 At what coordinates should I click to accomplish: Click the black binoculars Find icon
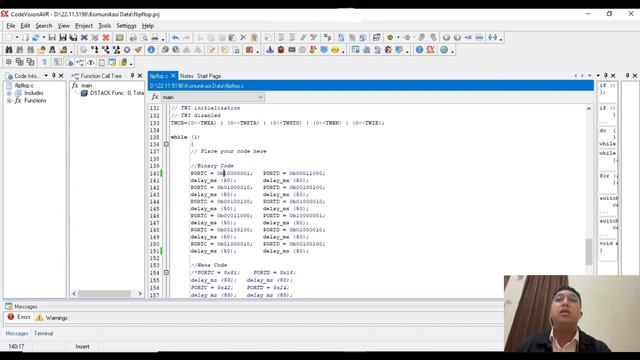pos(9,50)
